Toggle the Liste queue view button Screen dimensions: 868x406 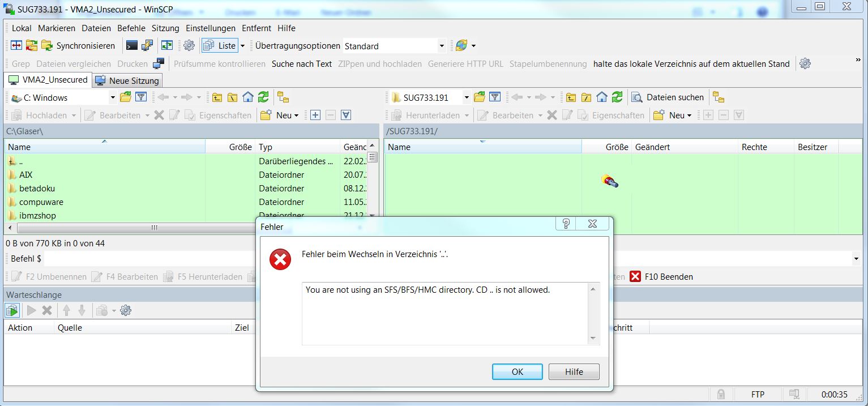pyautogui.click(x=221, y=46)
